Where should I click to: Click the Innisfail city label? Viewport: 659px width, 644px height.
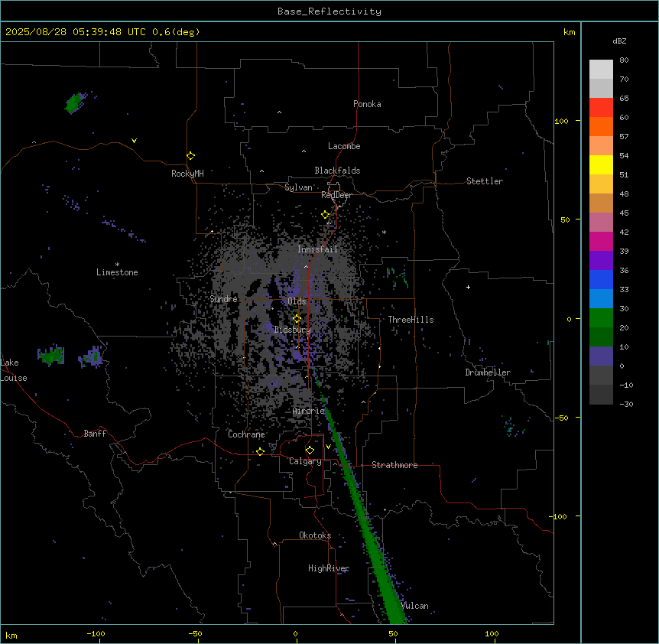(317, 249)
